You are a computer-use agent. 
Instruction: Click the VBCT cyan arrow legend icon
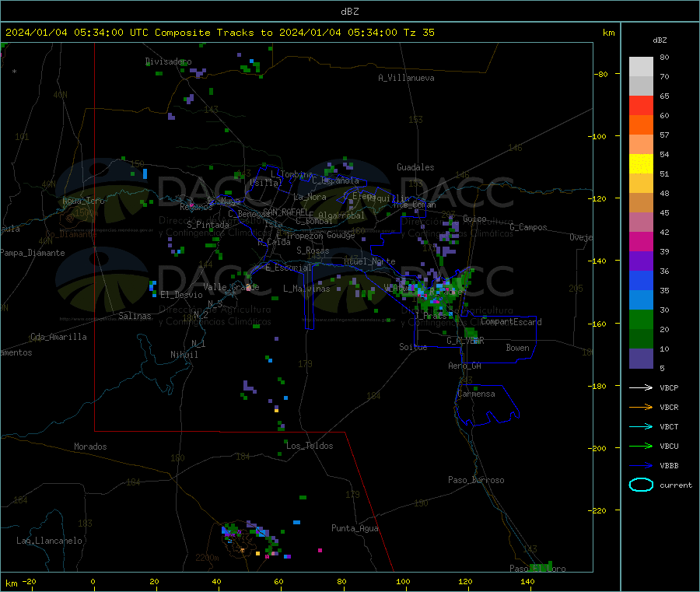click(641, 426)
